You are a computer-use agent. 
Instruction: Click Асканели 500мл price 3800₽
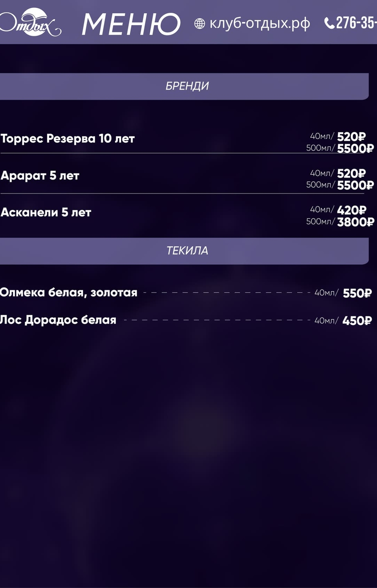(x=355, y=221)
